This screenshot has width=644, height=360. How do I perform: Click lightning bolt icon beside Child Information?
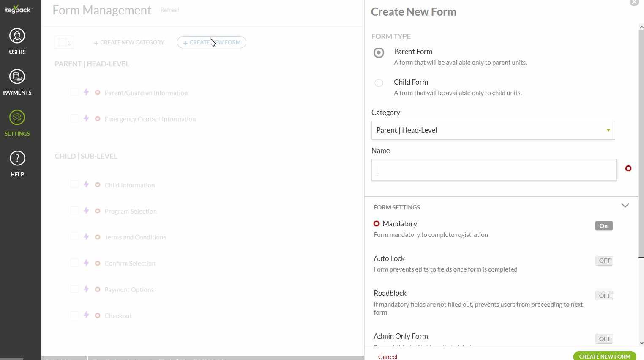pyautogui.click(x=86, y=184)
